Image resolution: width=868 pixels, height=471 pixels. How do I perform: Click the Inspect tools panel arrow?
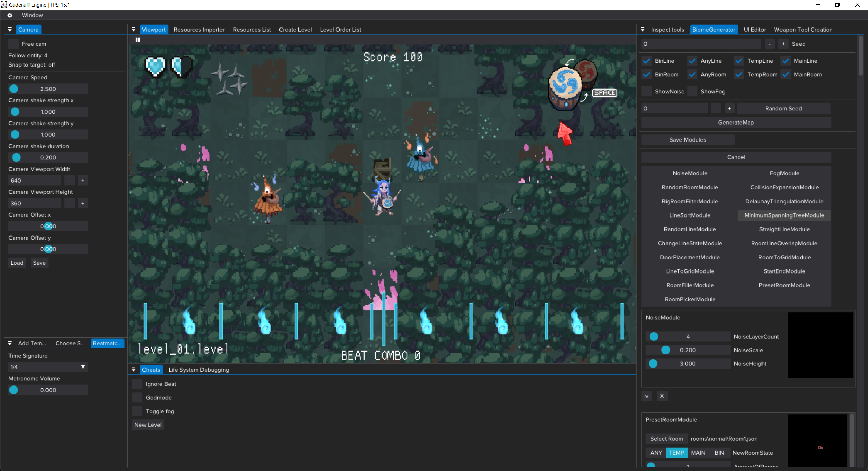tap(643, 30)
